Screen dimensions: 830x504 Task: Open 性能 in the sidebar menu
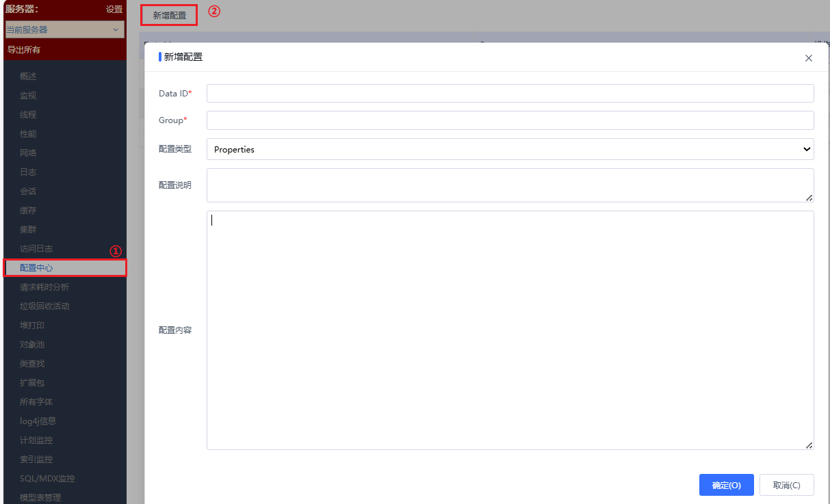pyautogui.click(x=28, y=134)
